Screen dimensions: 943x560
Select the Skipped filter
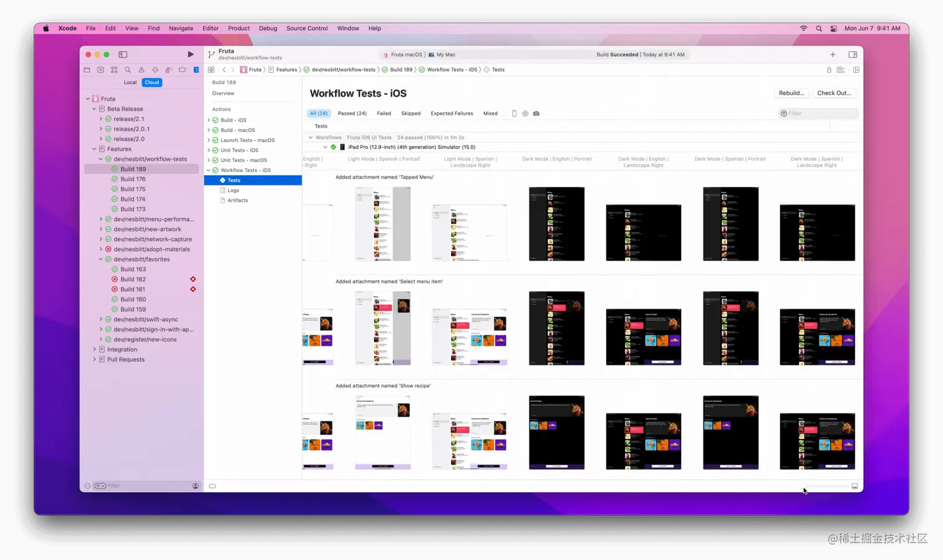(x=411, y=113)
